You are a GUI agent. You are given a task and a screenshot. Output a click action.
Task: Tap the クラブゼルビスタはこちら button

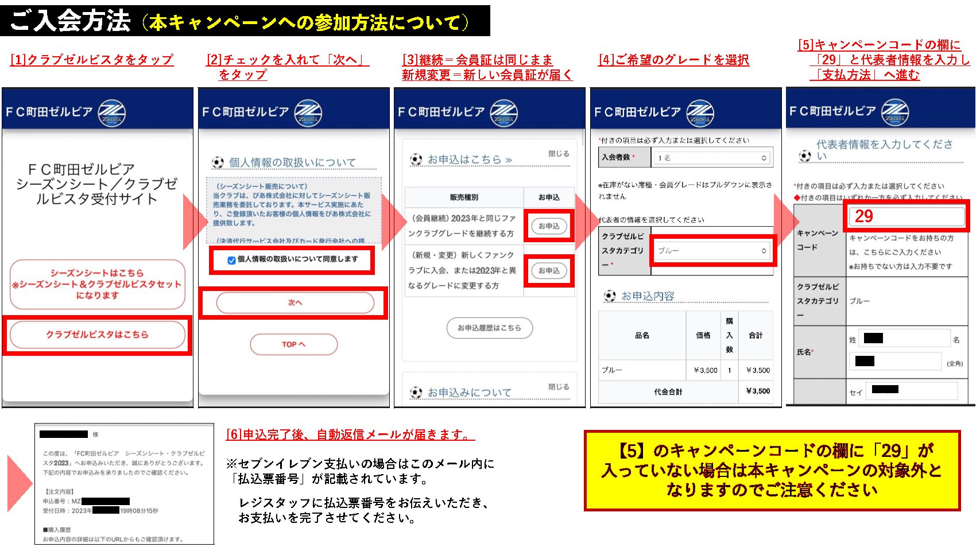tap(97, 335)
